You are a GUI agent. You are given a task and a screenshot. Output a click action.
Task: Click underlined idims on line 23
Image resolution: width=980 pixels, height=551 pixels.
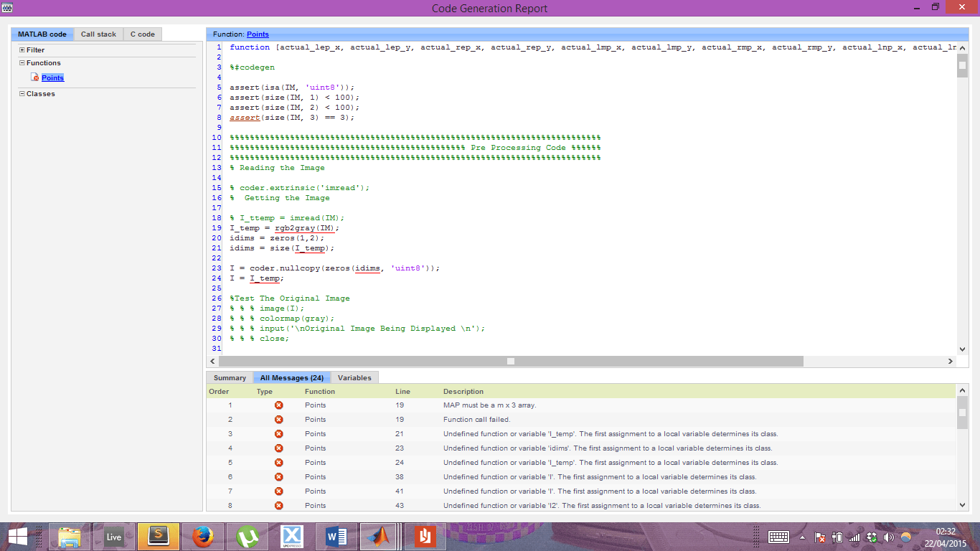coord(368,268)
